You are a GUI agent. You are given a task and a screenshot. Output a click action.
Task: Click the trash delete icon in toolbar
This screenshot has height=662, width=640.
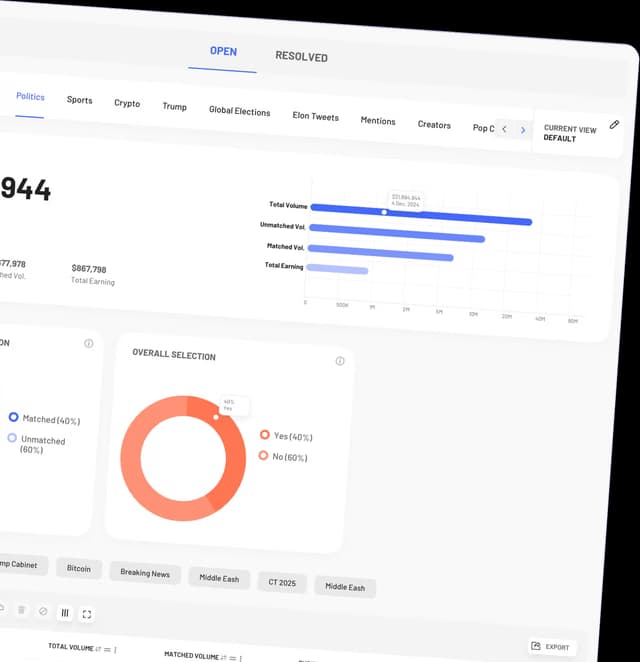tap(22, 610)
